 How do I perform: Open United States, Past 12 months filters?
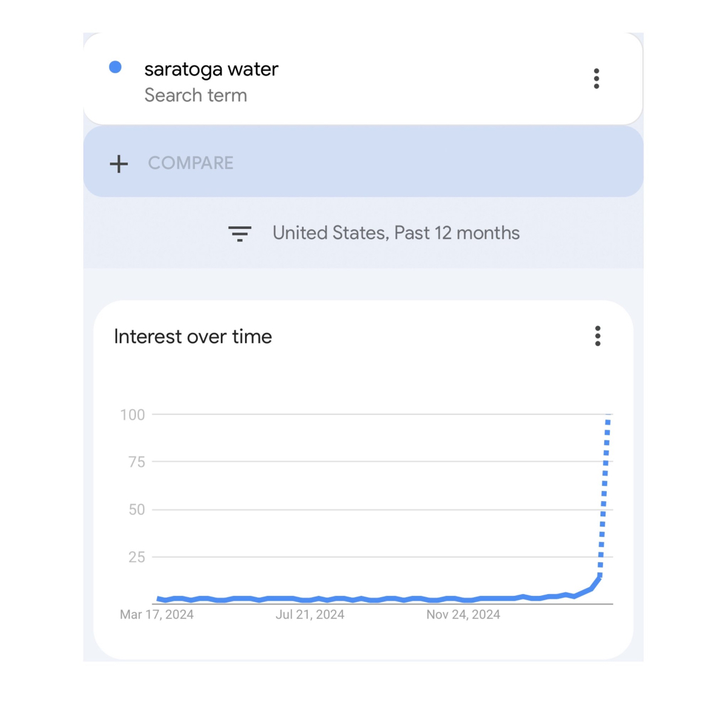pos(395,233)
